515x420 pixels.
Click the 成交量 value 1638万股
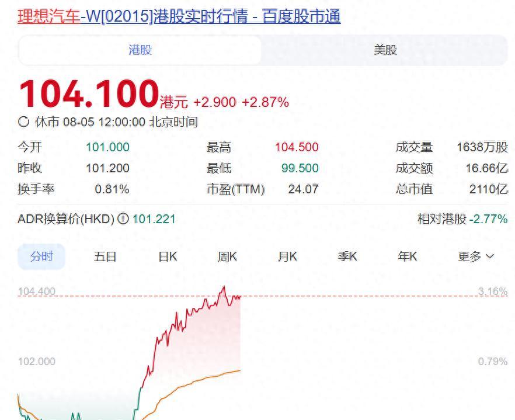coord(482,147)
